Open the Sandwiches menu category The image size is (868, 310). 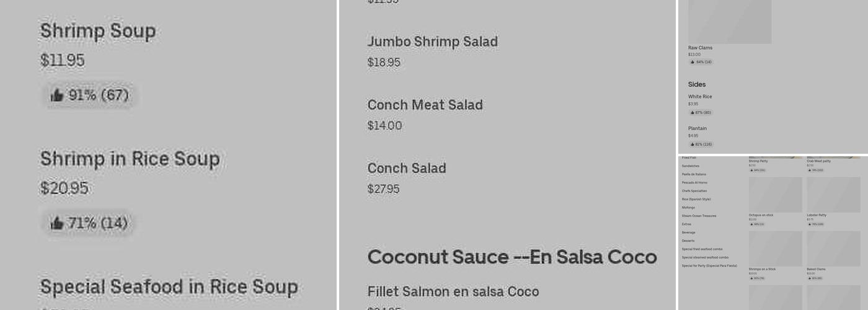690,166
